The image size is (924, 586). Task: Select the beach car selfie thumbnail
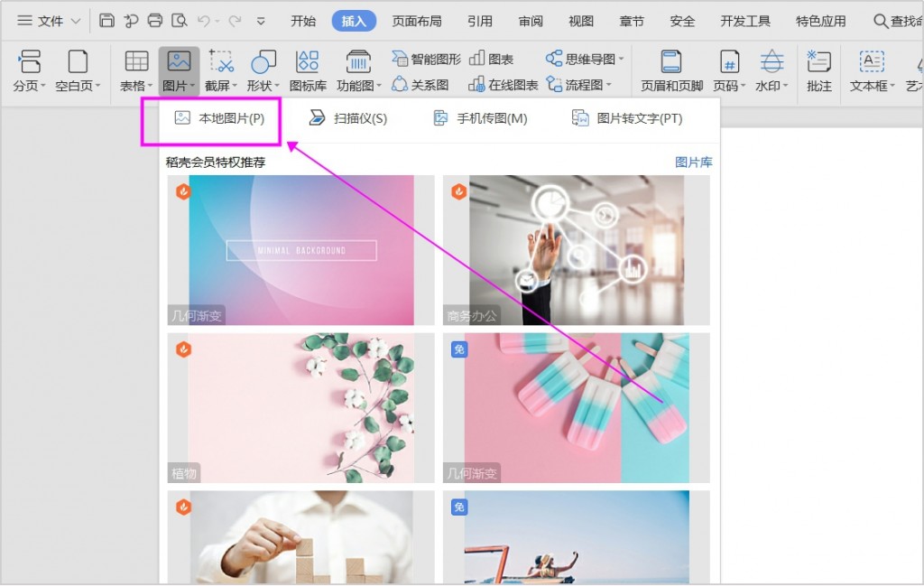[x=577, y=536]
